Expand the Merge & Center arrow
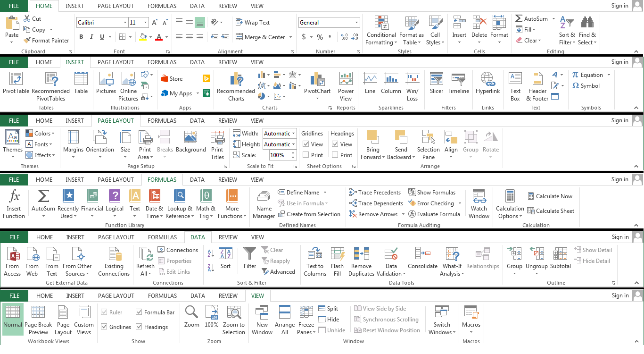This screenshot has width=644, height=354. click(291, 37)
